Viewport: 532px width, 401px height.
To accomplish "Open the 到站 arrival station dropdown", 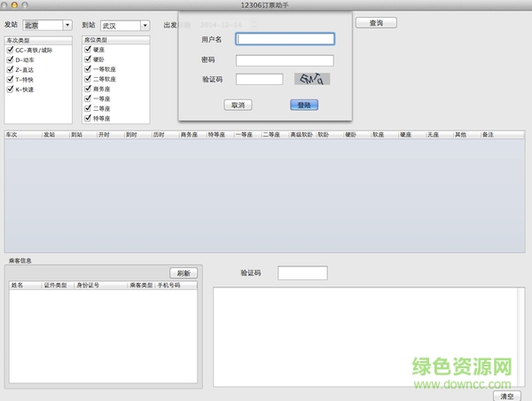I will 145,26.
